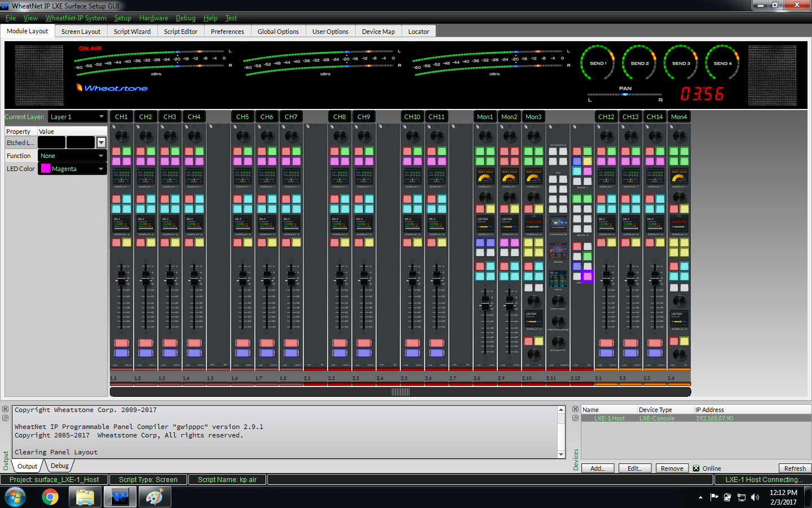Click the CH1 strip's top rotary knob
Viewport: 812px width, 508px height.
122,137
